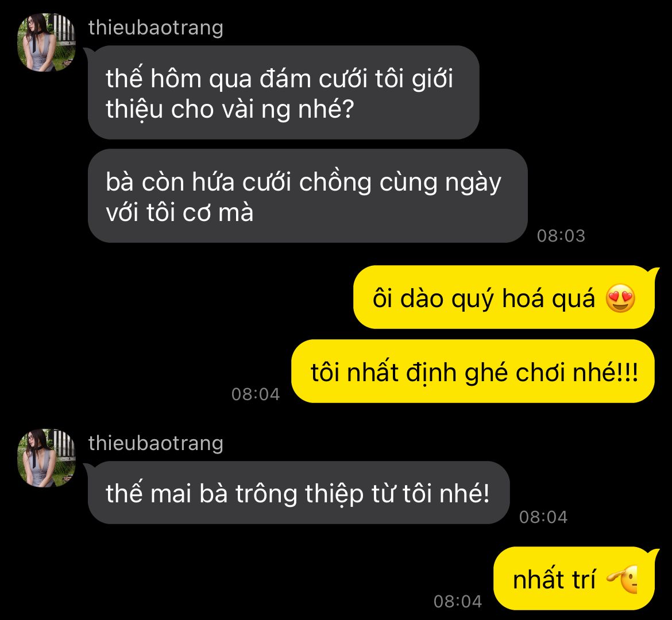Select the 'tôi nhất định ghé chơi nhé!!!' bubble
The image size is (672, 620).
(x=473, y=371)
